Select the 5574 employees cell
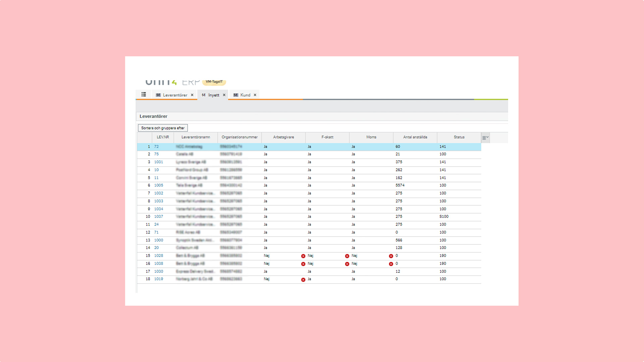The width and height of the screenshot is (644, 362). tap(415, 185)
